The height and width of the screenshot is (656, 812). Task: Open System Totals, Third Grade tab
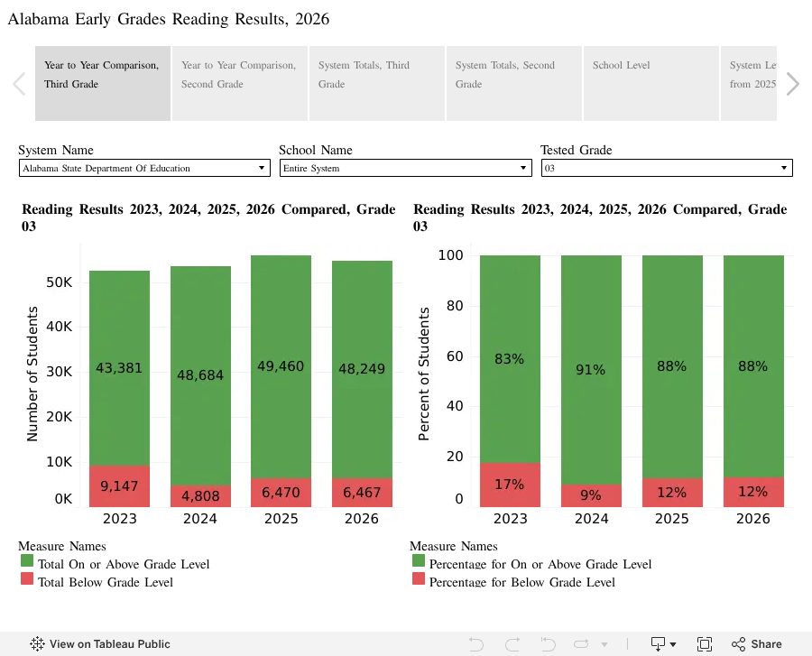point(377,83)
